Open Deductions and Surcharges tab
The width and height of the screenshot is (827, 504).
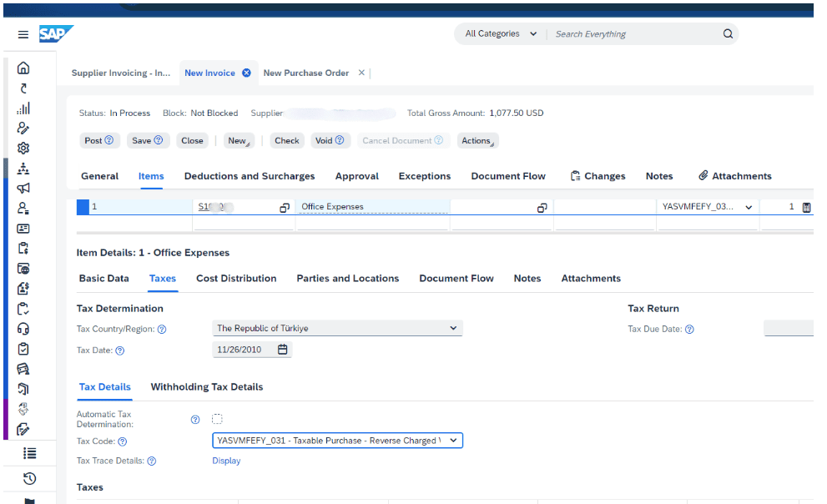tap(250, 176)
